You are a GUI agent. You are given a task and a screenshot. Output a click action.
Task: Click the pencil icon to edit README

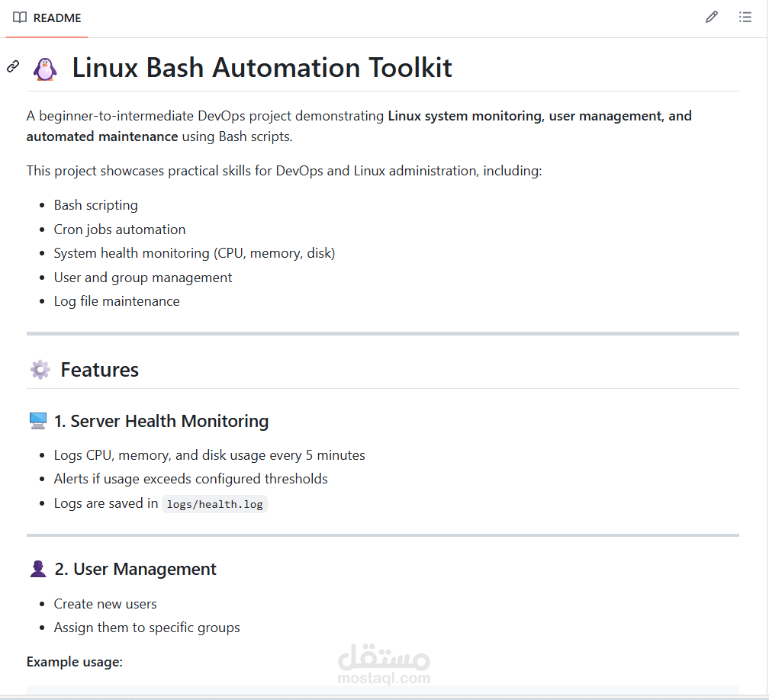(x=712, y=16)
